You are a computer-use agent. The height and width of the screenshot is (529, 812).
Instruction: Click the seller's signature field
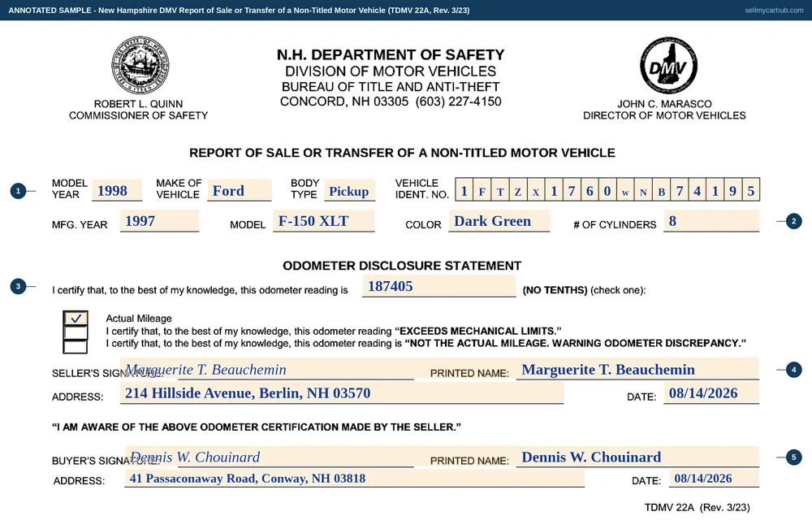point(266,369)
